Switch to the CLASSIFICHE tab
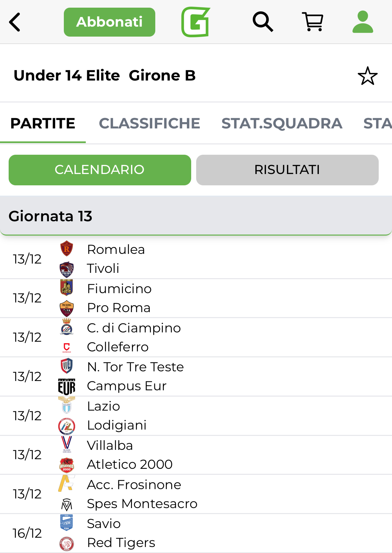The width and height of the screenshot is (392, 553). point(149,123)
